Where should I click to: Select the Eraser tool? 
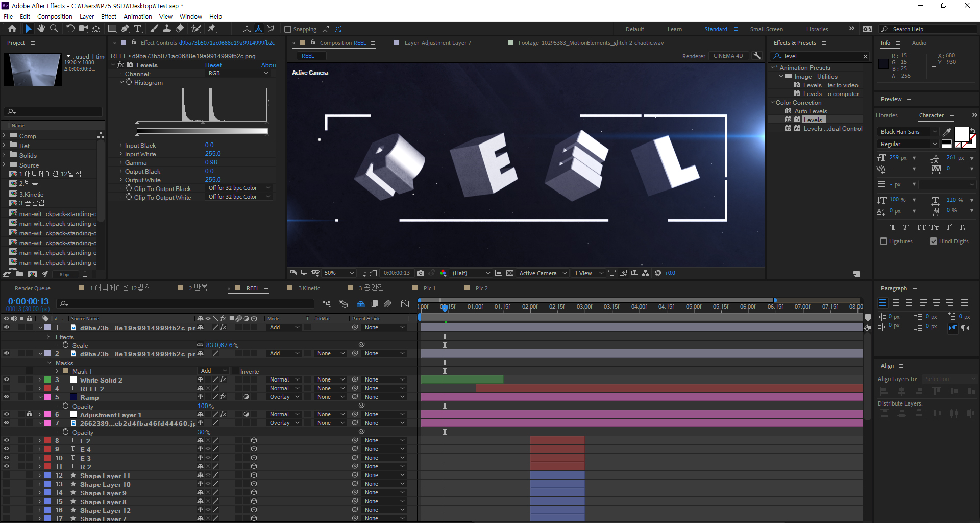point(180,29)
